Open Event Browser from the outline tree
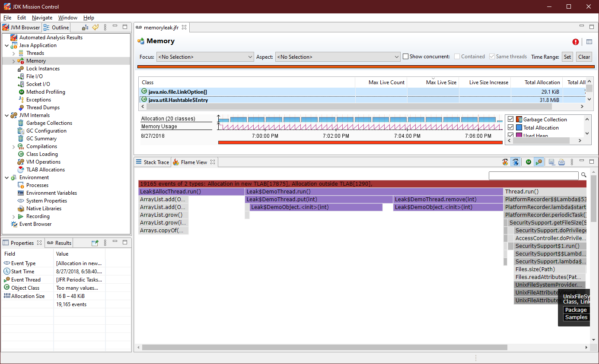599x364 pixels. [35, 224]
